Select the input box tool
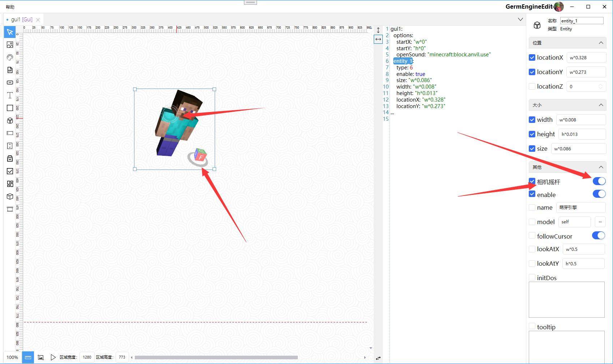Viewport: 613px width, 364px height. [10, 133]
